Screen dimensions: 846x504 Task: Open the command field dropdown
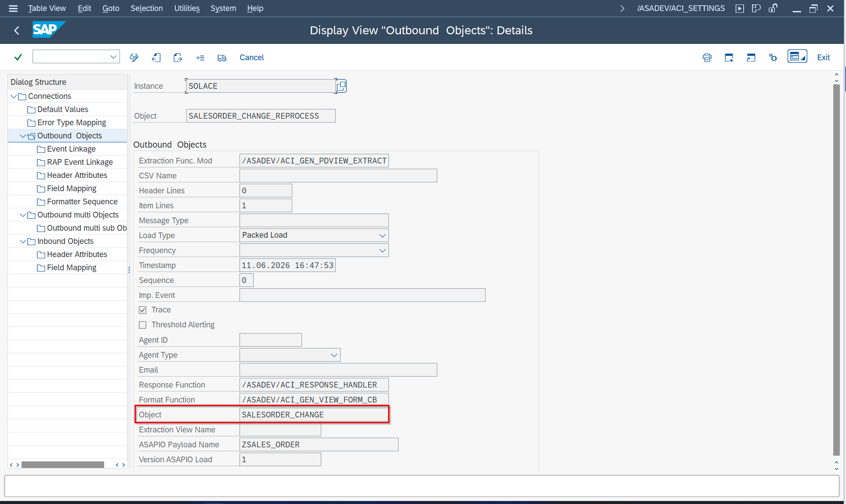113,57
